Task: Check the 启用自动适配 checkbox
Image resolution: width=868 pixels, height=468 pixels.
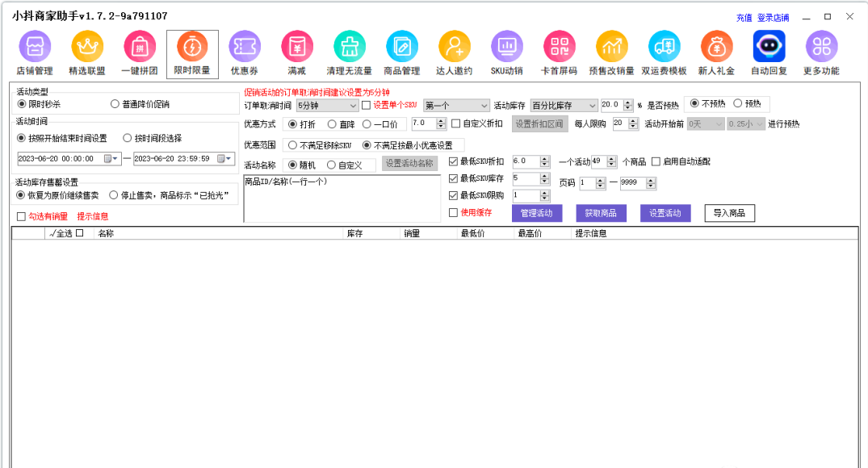Action: tap(656, 161)
